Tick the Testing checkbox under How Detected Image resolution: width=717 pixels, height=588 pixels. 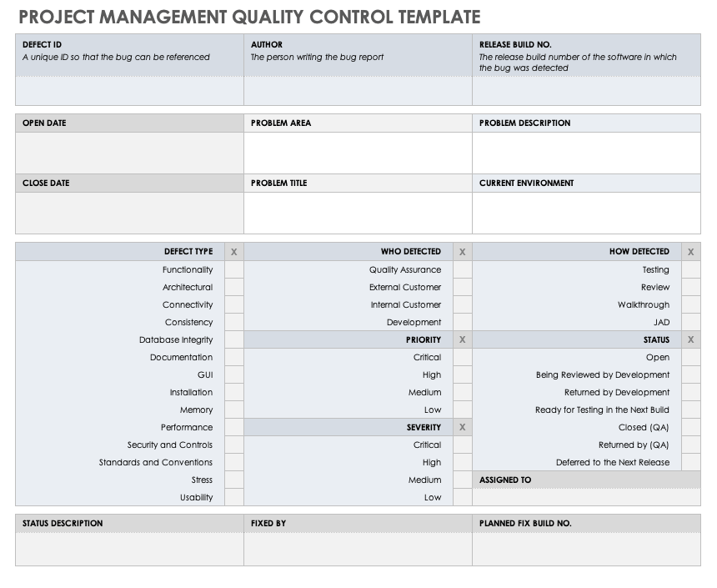(x=690, y=269)
